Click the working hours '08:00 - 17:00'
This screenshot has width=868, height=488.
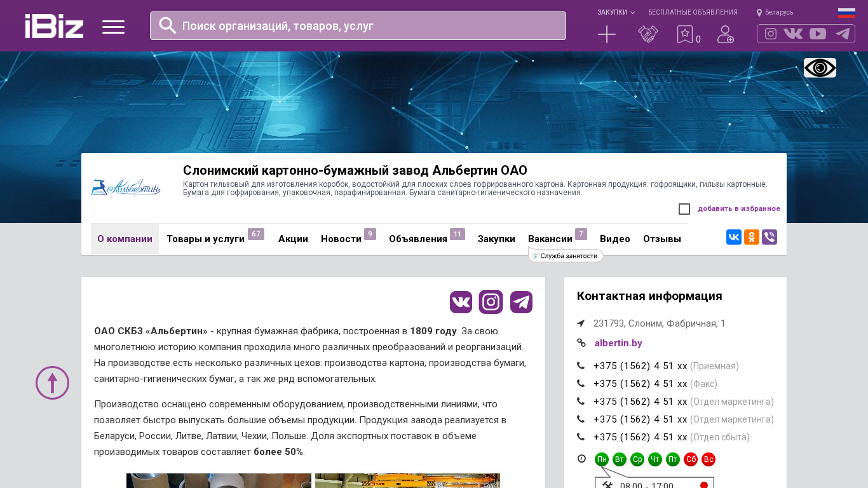[x=646, y=485]
